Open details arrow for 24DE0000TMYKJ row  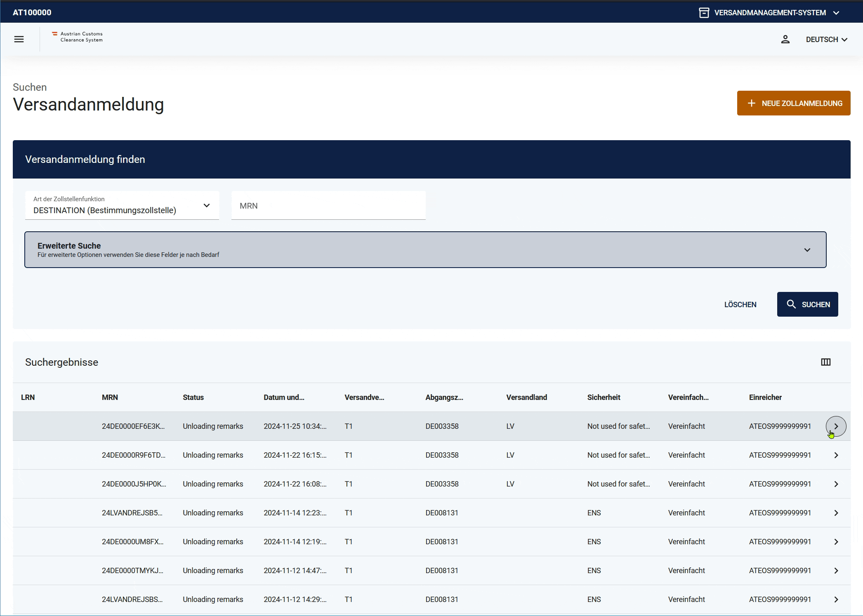(x=836, y=571)
